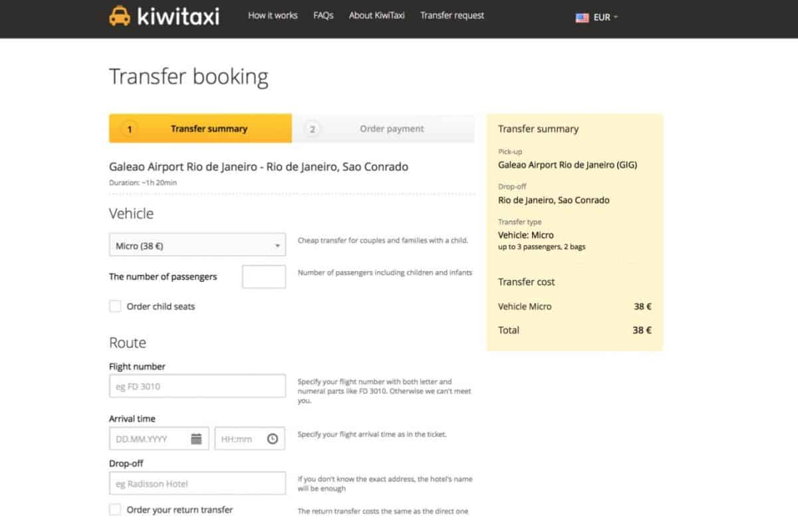Click the Drop-off address input field

[197, 483]
